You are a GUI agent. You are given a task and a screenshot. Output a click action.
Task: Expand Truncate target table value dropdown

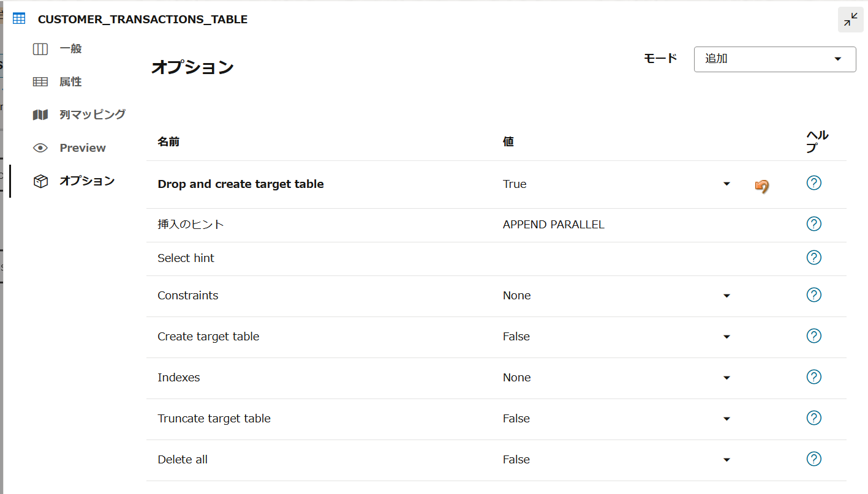point(726,419)
